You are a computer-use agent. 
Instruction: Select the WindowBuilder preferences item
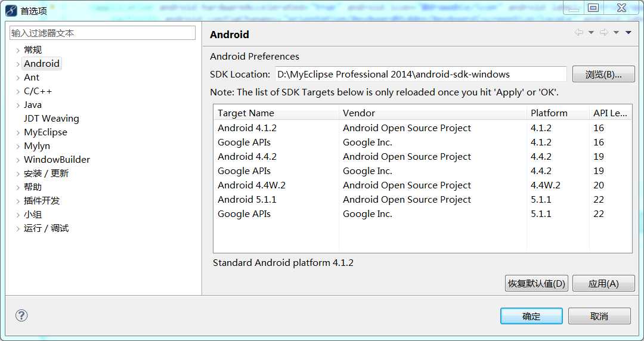(57, 160)
